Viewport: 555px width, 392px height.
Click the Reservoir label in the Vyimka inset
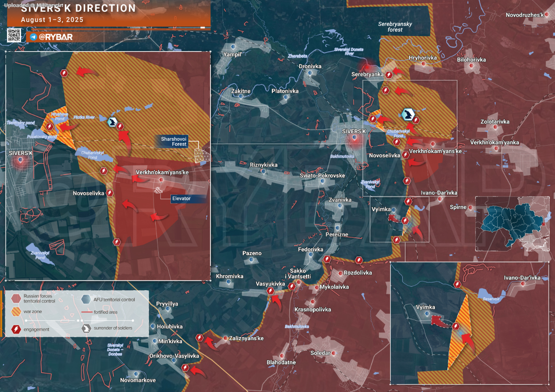[491, 299]
